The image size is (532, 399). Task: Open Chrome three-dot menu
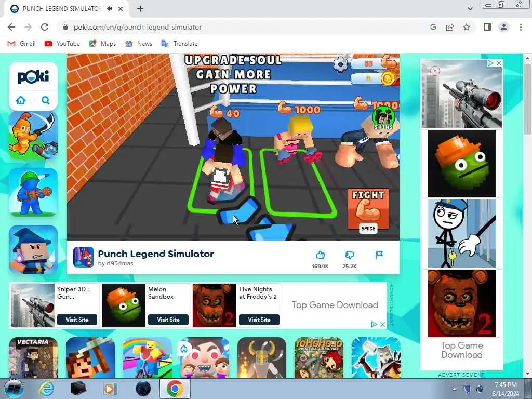point(521,27)
